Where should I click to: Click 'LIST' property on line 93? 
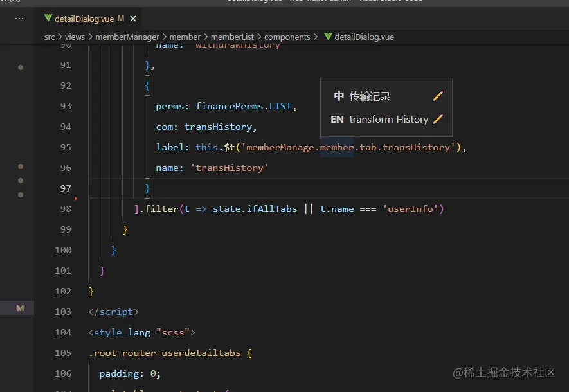[280, 106]
